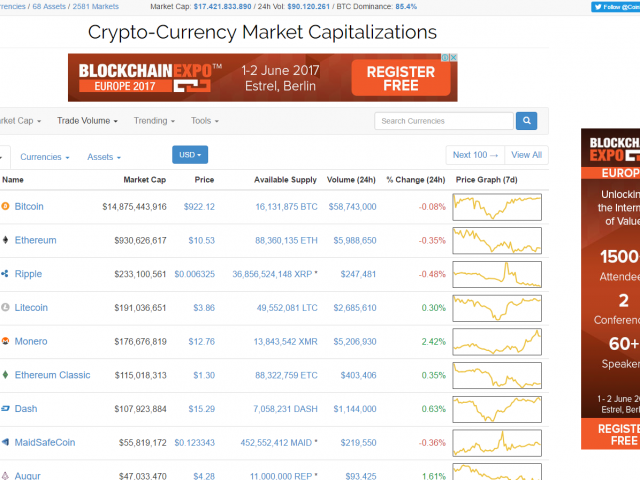
Task: Open the Tools dropdown menu
Action: point(205,121)
